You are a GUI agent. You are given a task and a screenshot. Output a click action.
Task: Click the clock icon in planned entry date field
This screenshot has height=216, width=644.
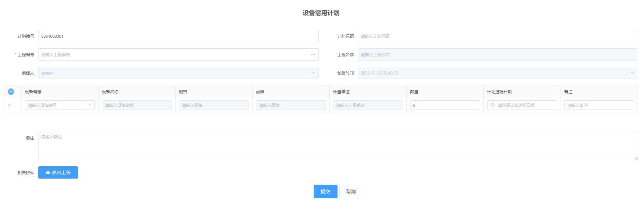click(493, 105)
